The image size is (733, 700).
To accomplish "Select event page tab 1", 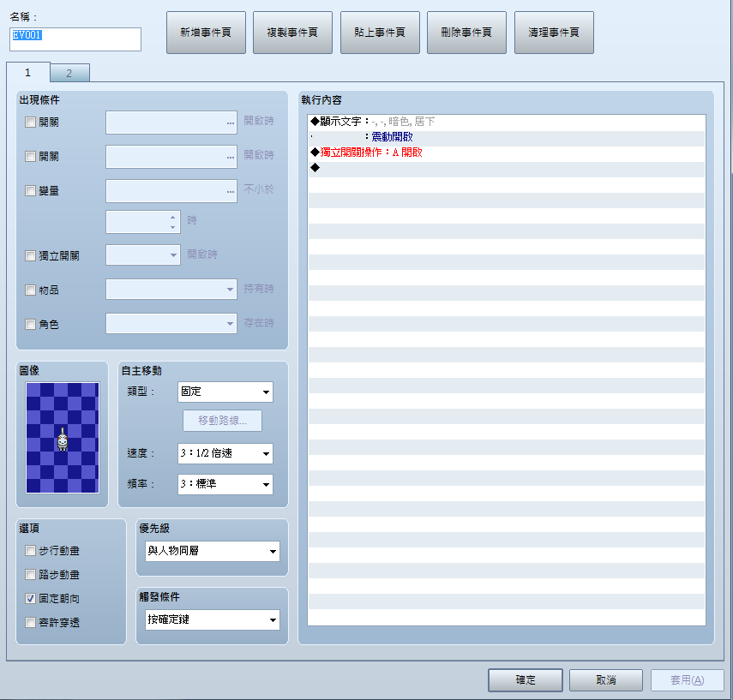I will (28, 73).
